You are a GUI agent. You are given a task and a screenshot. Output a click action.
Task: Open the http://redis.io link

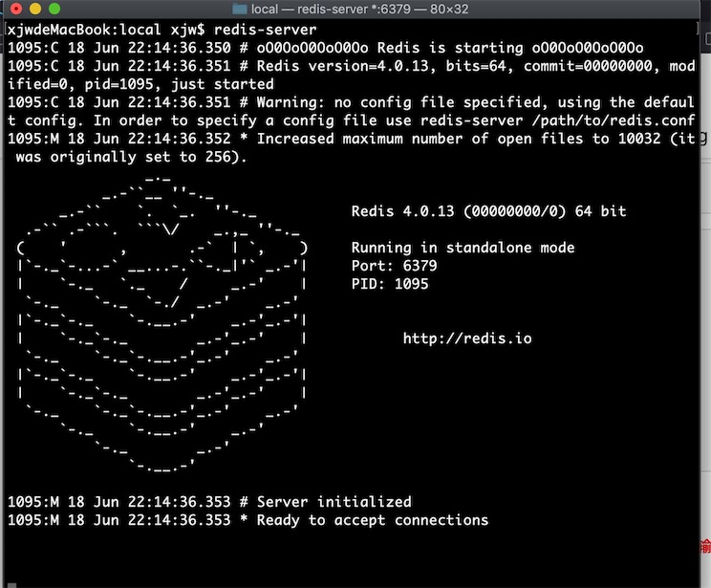coord(467,338)
